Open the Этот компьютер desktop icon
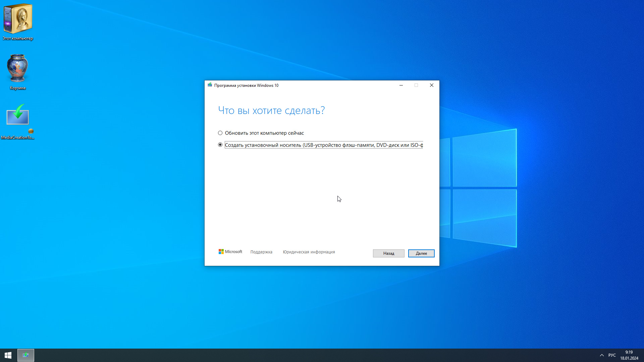This screenshot has height=362, width=644. [18, 20]
